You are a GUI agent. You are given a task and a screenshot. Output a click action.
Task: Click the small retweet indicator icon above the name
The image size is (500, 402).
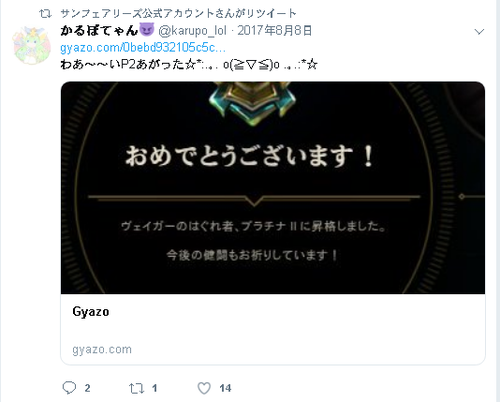[45, 14]
